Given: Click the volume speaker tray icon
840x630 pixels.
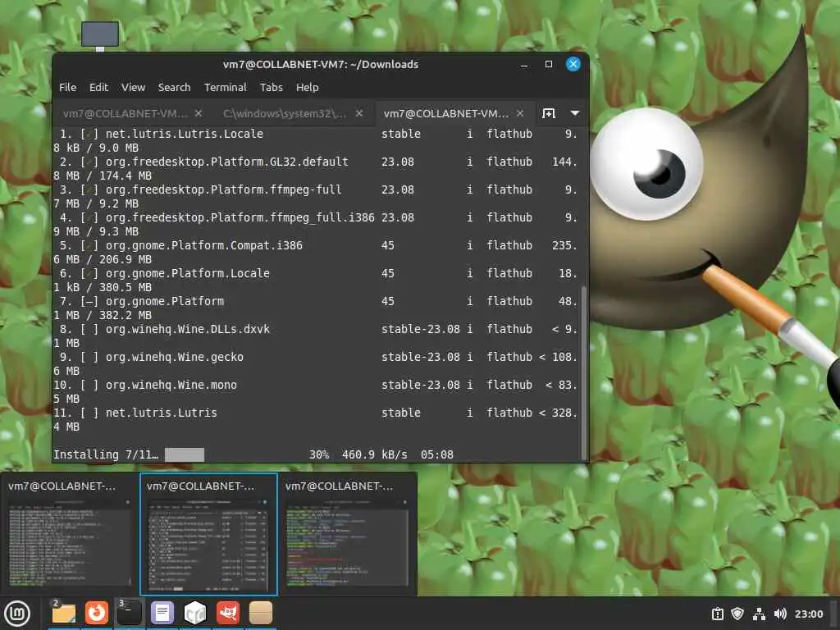Looking at the screenshot, I should click(x=780, y=614).
